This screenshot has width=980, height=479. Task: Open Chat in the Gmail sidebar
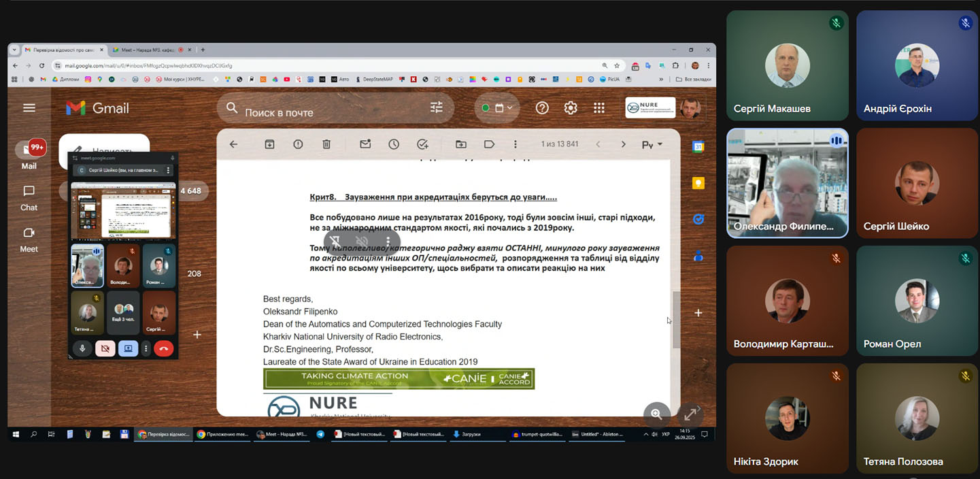point(29,197)
